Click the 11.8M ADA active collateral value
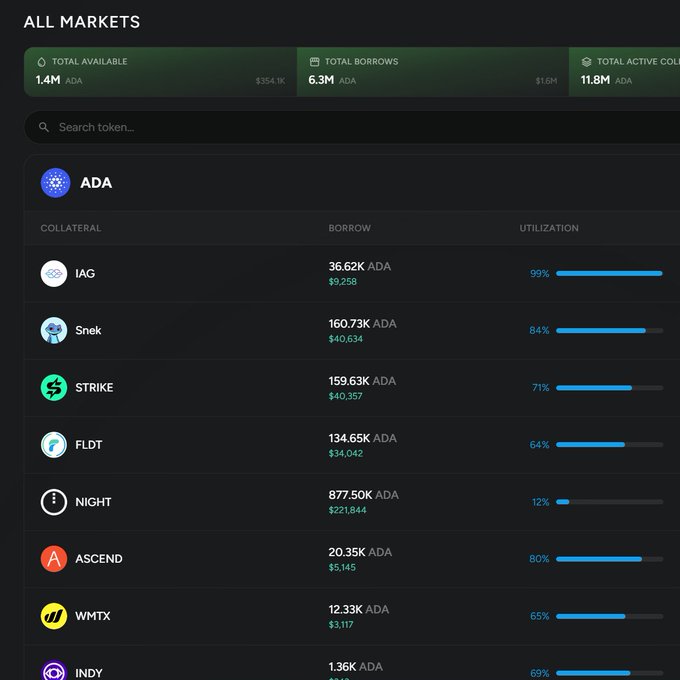Viewport: 680px width, 680px height. 606,80
